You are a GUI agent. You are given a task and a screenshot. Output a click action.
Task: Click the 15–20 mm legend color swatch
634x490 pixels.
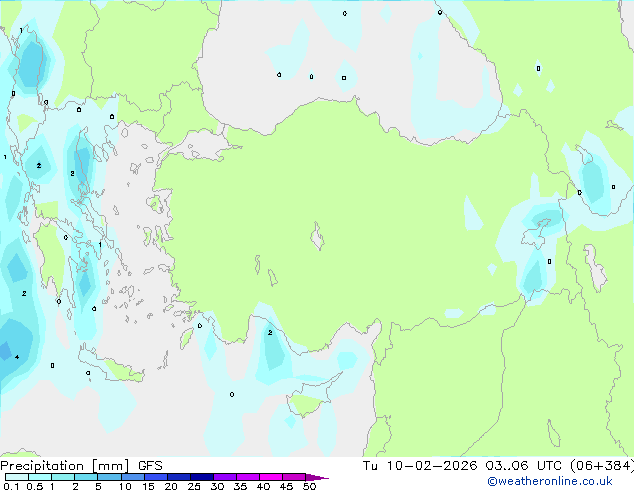pos(155,477)
